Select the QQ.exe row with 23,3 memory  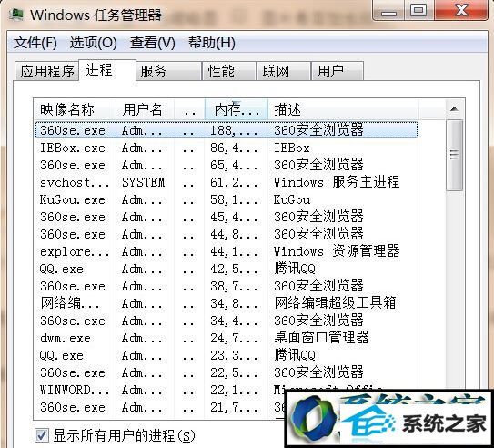coord(227,355)
